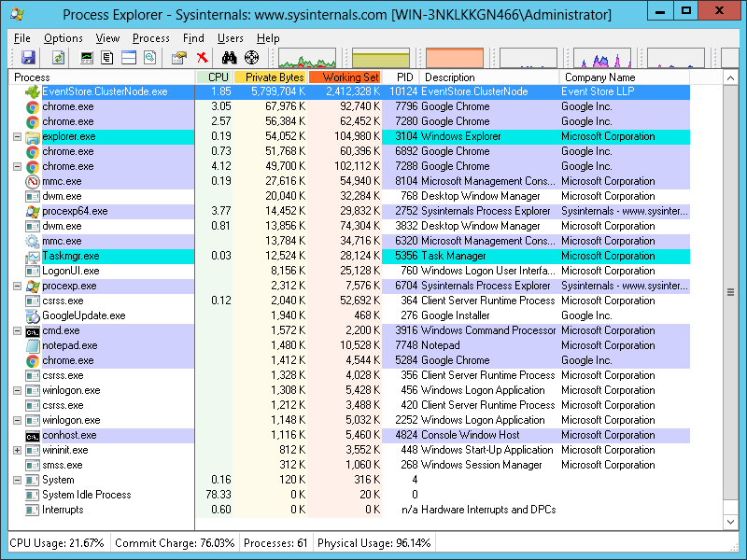The image size is (747, 560).
Task: Click the salmon physical memory graph
Action: pyautogui.click(x=455, y=58)
